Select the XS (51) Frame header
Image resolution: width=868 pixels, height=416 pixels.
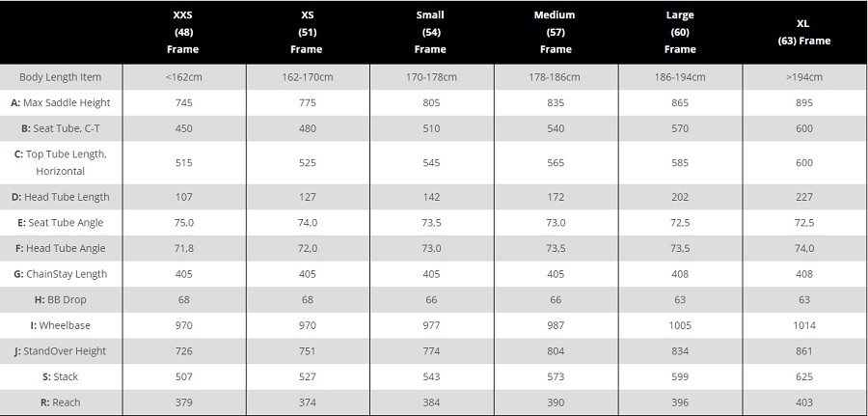307,32
